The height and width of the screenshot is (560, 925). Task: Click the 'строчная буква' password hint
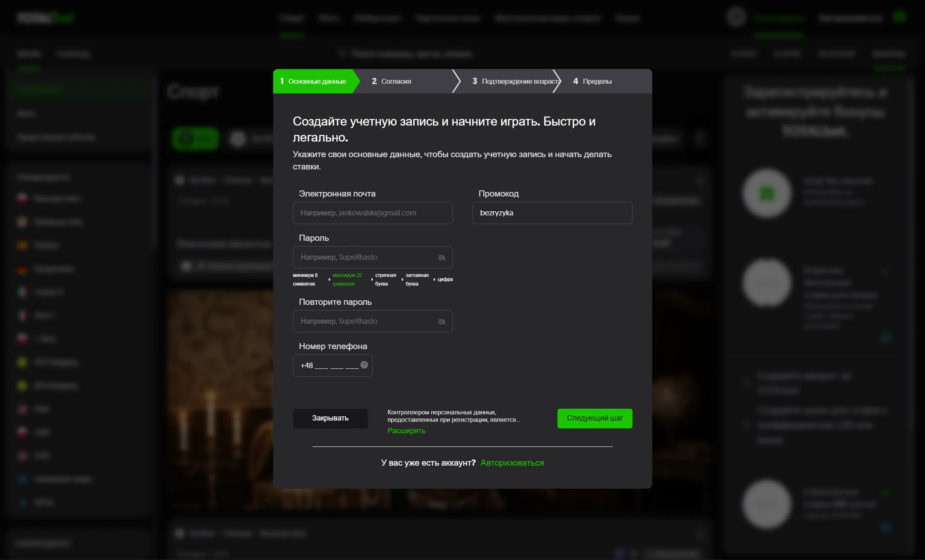386,279
